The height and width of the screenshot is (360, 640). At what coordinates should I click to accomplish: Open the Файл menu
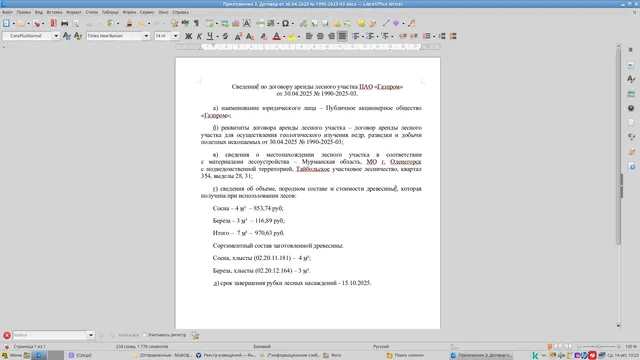(7, 12)
